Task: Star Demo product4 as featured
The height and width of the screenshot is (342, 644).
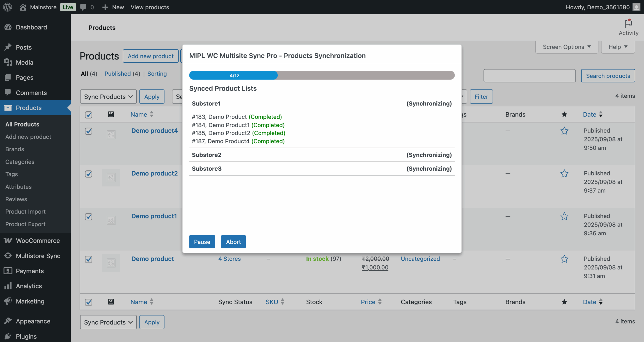Action: 564,131
